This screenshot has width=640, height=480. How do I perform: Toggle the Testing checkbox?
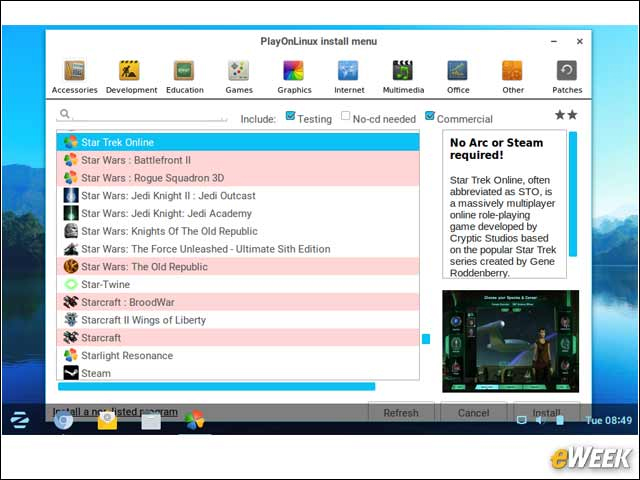pos(290,116)
